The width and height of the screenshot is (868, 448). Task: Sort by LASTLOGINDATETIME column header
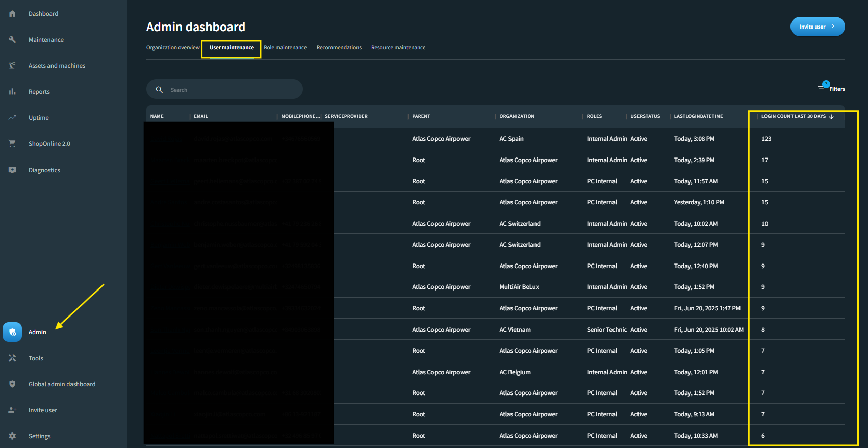[x=698, y=116]
